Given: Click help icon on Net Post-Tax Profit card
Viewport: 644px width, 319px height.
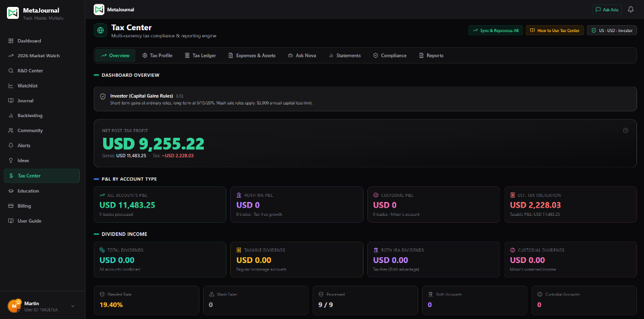Looking at the screenshot, I should pos(626,131).
